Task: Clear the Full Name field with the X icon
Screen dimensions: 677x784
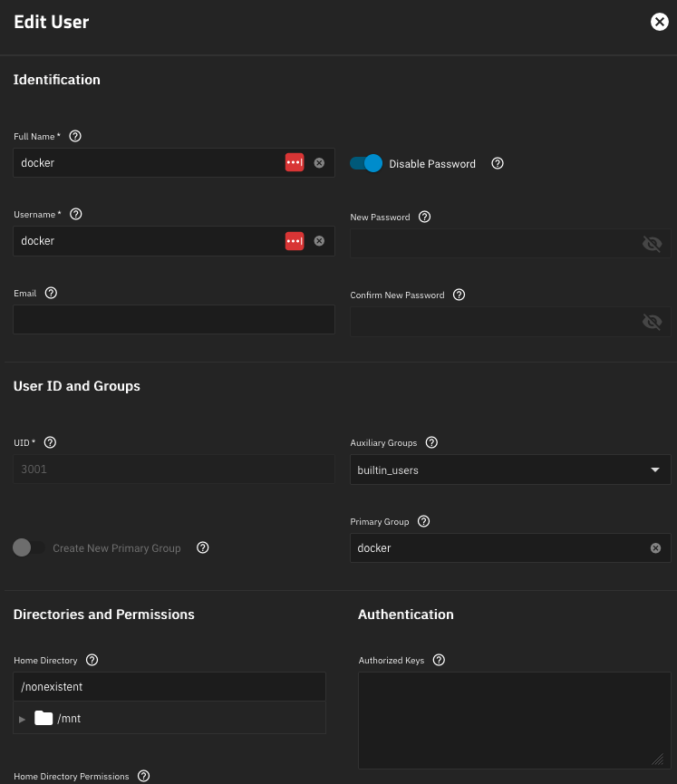Action: coord(319,163)
